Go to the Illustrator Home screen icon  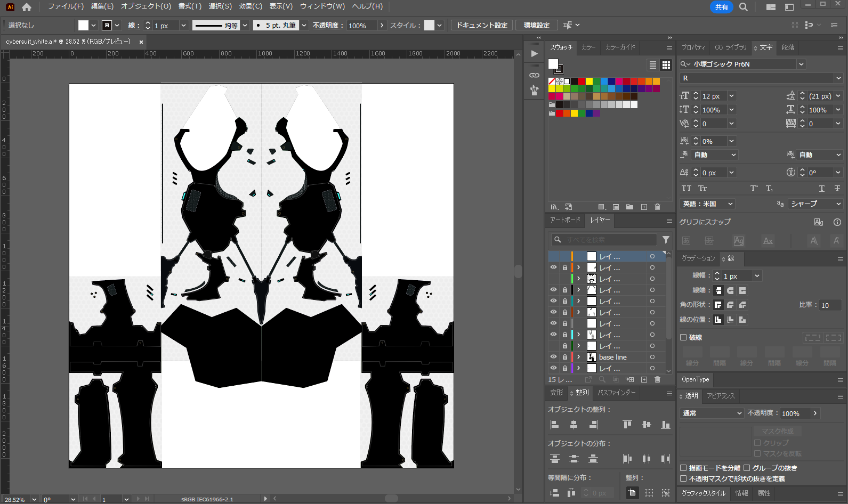tap(27, 7)
